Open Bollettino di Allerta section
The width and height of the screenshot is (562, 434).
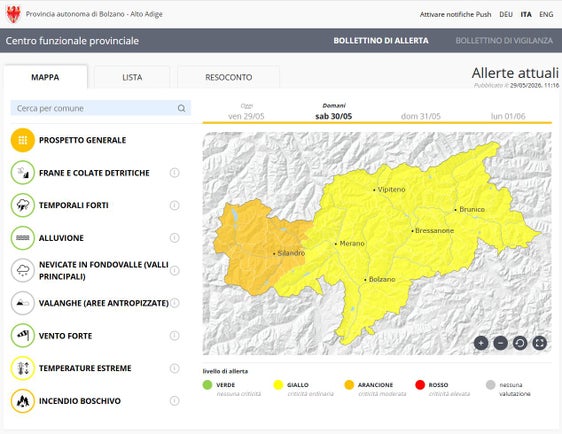381,40
